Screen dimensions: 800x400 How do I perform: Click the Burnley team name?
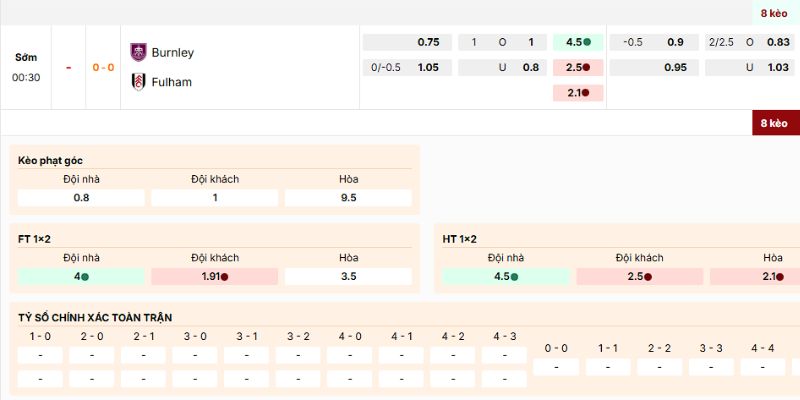tap(173, 52)
